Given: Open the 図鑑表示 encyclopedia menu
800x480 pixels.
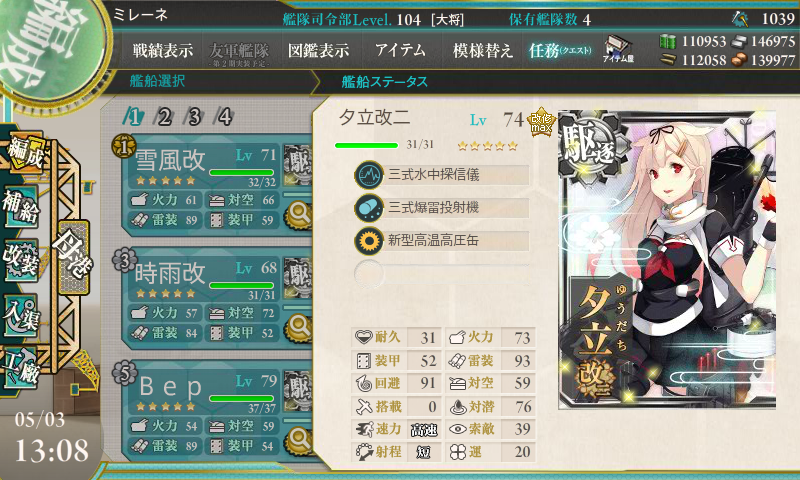Looking at the screenshot, I should tap(318, 50).
